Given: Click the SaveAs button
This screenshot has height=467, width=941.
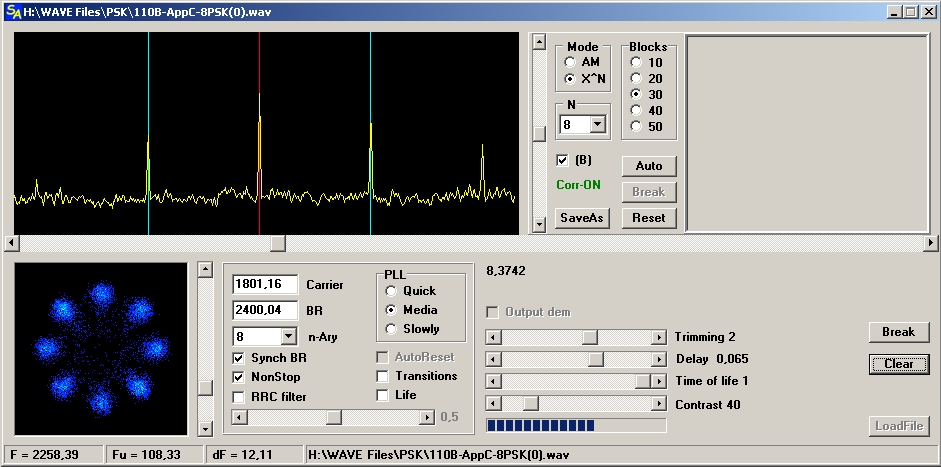Looking at the screenshot, I should click(583, 218).
